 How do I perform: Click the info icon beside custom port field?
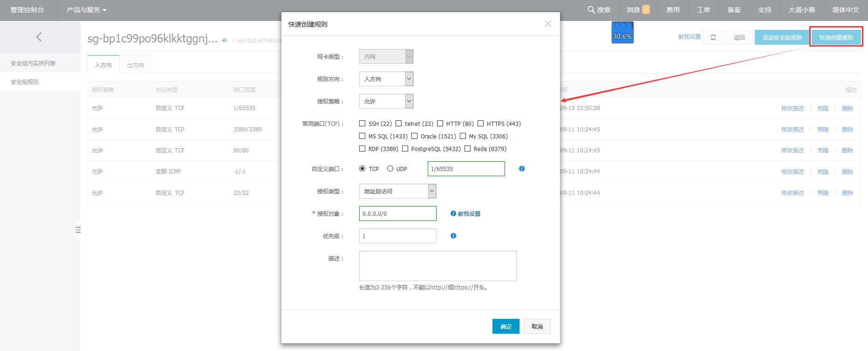click(522, 169)
